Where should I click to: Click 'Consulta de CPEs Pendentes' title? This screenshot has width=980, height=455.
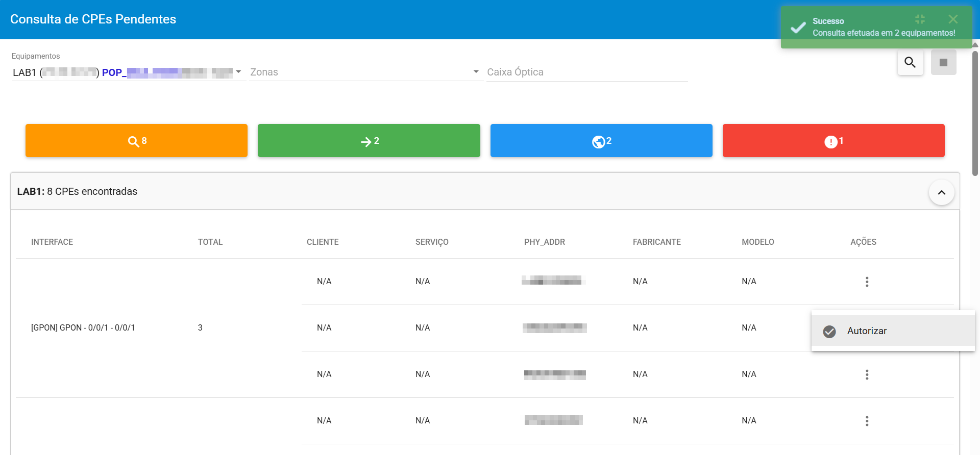click(93, 19)
